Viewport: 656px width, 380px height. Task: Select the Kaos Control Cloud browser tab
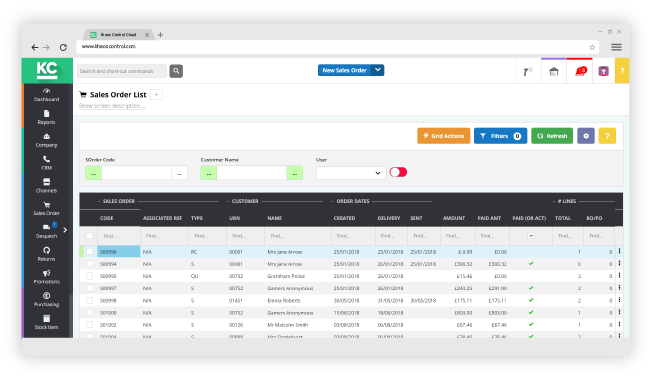[119, 35]
